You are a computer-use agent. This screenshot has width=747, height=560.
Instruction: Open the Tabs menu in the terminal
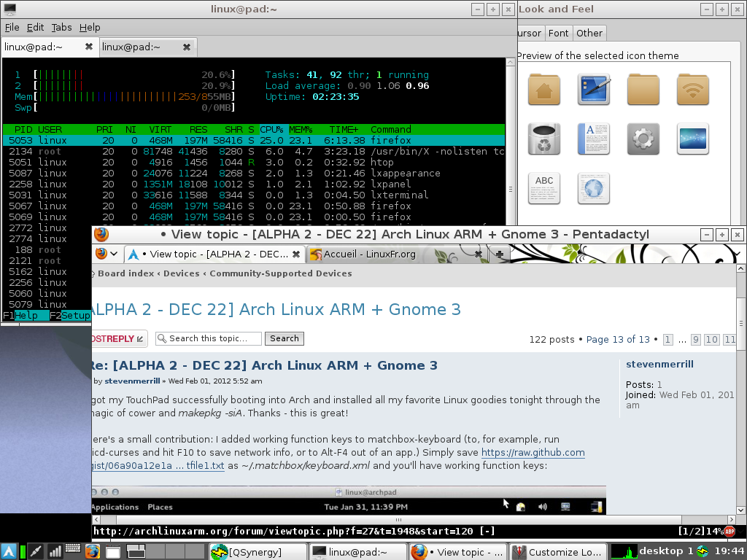[x=61, y=27]
